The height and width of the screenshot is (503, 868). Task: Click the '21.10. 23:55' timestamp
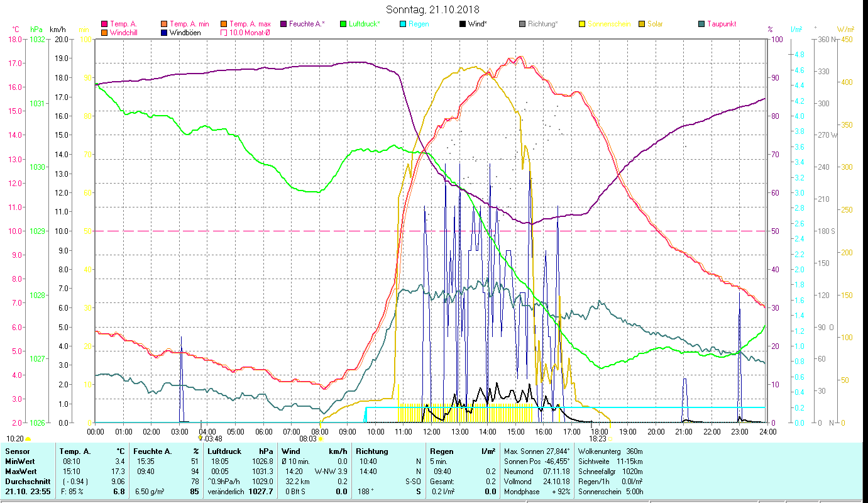pos(27,492)
